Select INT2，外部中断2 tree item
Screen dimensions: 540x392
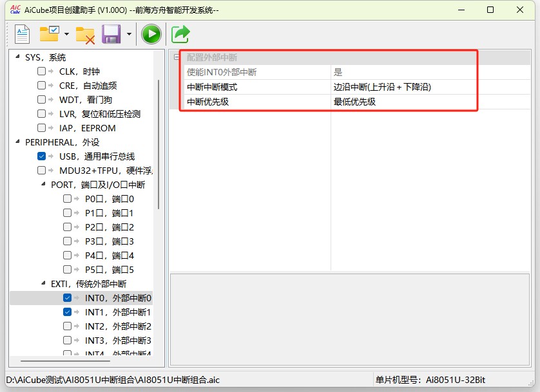118,326
